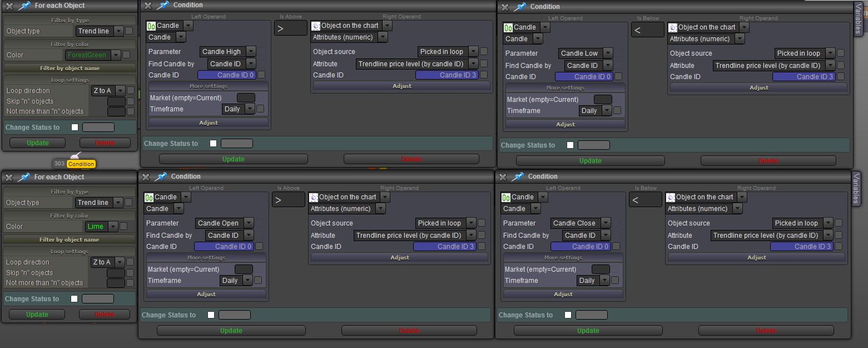Pin the For each Object panel with ForestGreen color

coord(24,6)
